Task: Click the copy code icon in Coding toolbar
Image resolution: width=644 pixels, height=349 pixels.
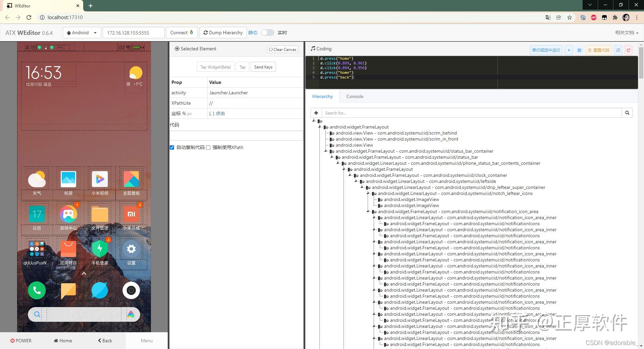Action: click(x=618, y=50)
